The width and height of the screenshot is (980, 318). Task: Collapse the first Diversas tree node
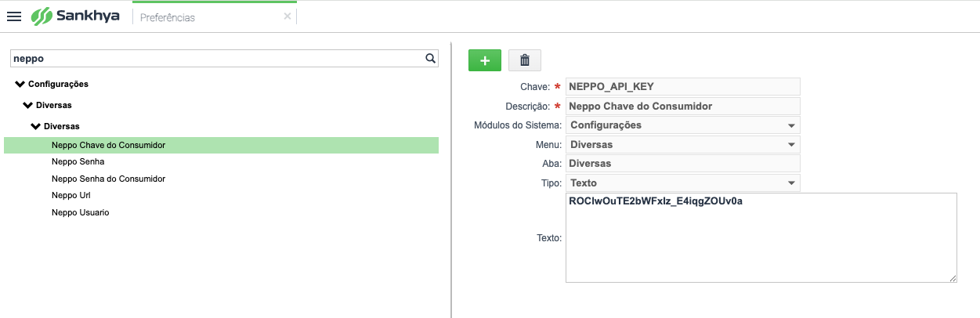tap(29, 104)
